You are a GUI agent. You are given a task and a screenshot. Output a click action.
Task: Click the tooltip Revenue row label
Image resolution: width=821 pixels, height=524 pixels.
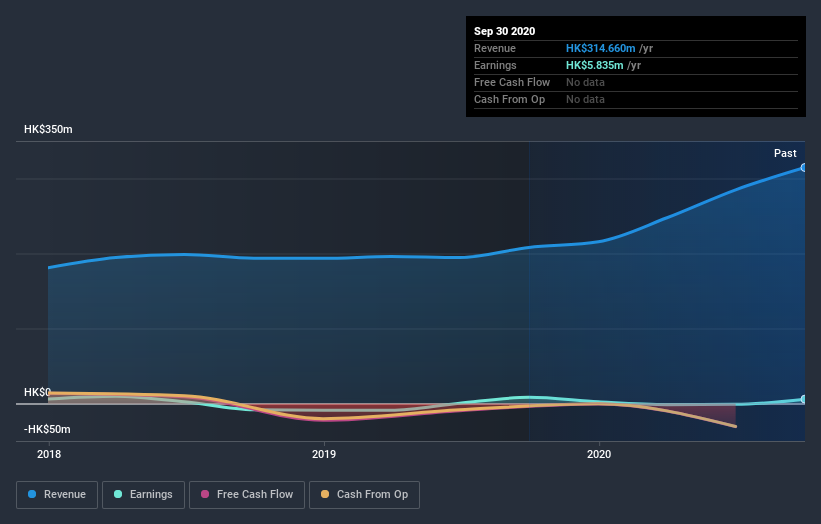tap(495, 48)
